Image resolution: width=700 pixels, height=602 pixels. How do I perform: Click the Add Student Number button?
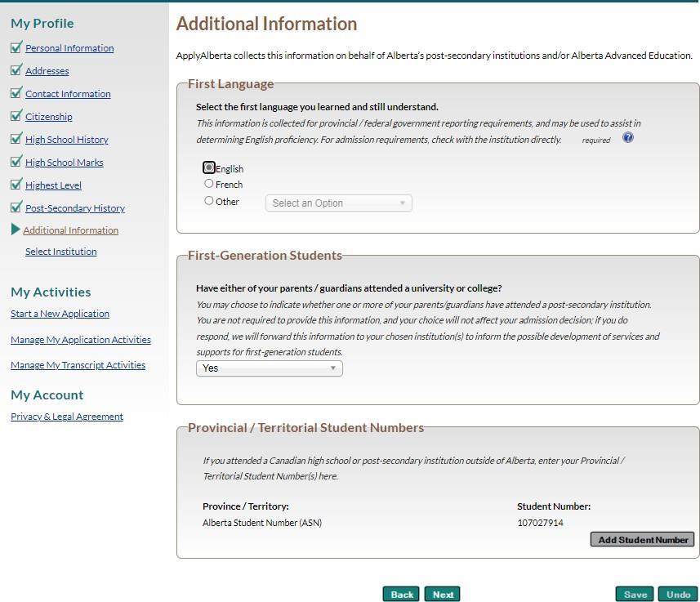[642, 539]
